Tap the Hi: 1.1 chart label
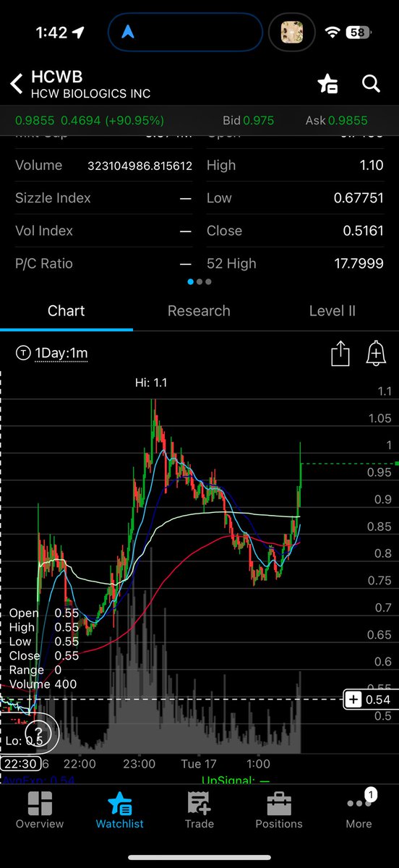The height and width of the screenshot is (868, 399). click(151, 383)
